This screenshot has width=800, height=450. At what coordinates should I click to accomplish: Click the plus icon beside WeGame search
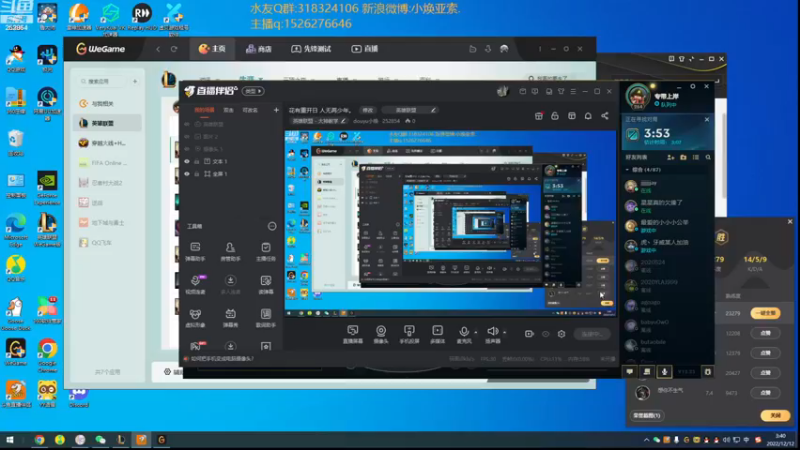point(135,81)
